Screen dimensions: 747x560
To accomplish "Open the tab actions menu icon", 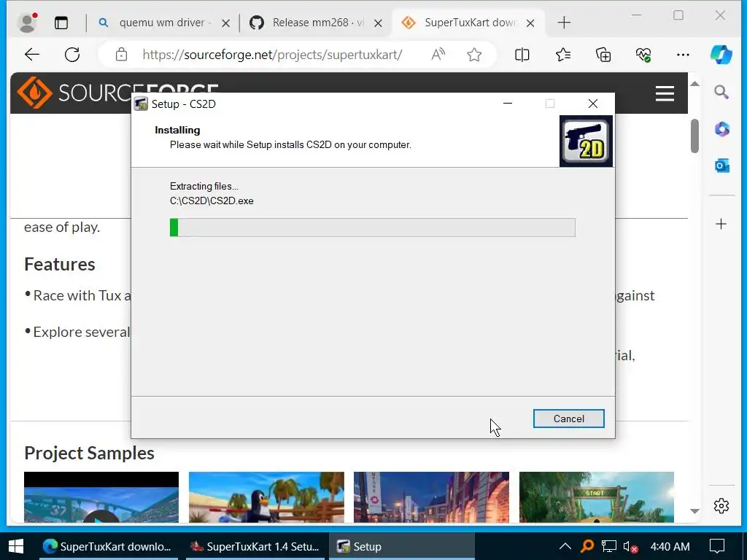I will [x=61, y=23].
